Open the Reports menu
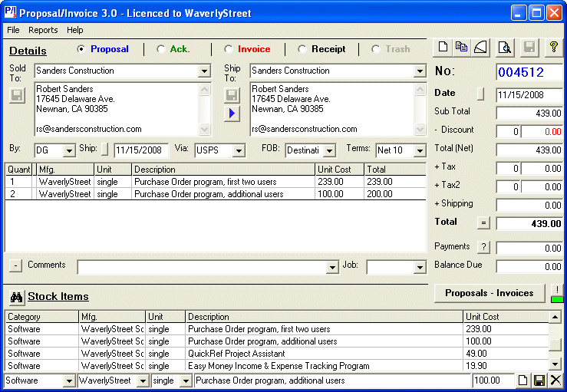Viewport: 567px width, 392px height. [x=43, y=30]
